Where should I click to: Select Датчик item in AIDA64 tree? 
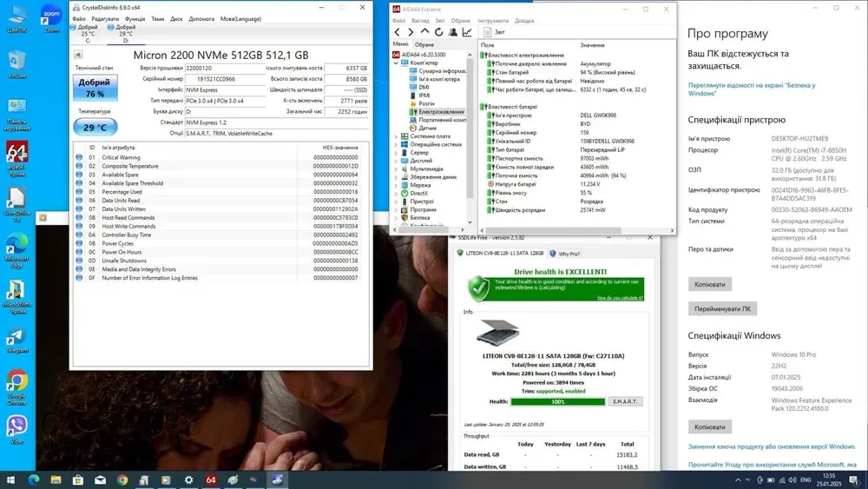(427, 128)
